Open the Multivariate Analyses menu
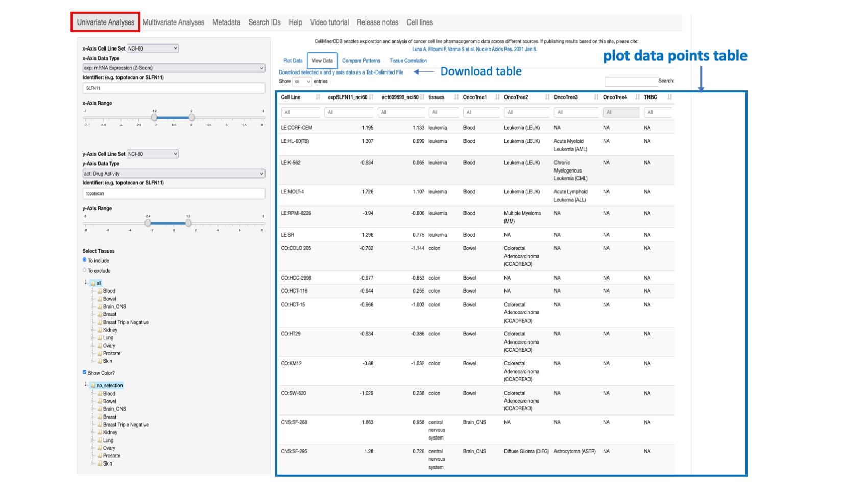Viewport: 868px width, 488px height. (173, 22)
